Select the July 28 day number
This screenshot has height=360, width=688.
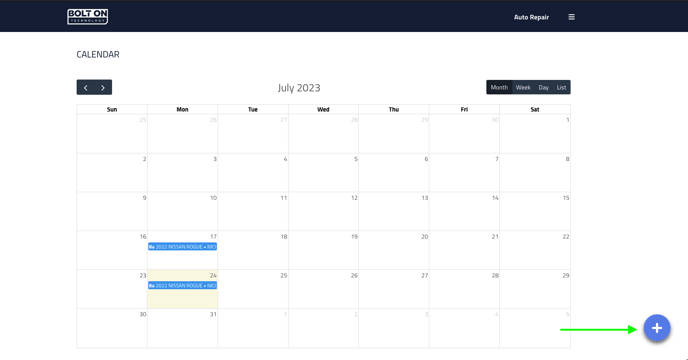495,275
